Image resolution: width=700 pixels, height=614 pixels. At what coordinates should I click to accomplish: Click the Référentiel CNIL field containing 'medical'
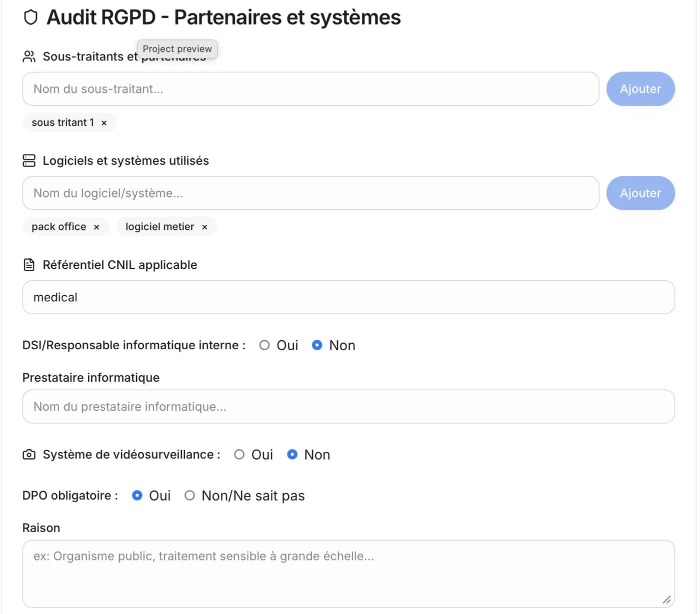tap(348, 297)
